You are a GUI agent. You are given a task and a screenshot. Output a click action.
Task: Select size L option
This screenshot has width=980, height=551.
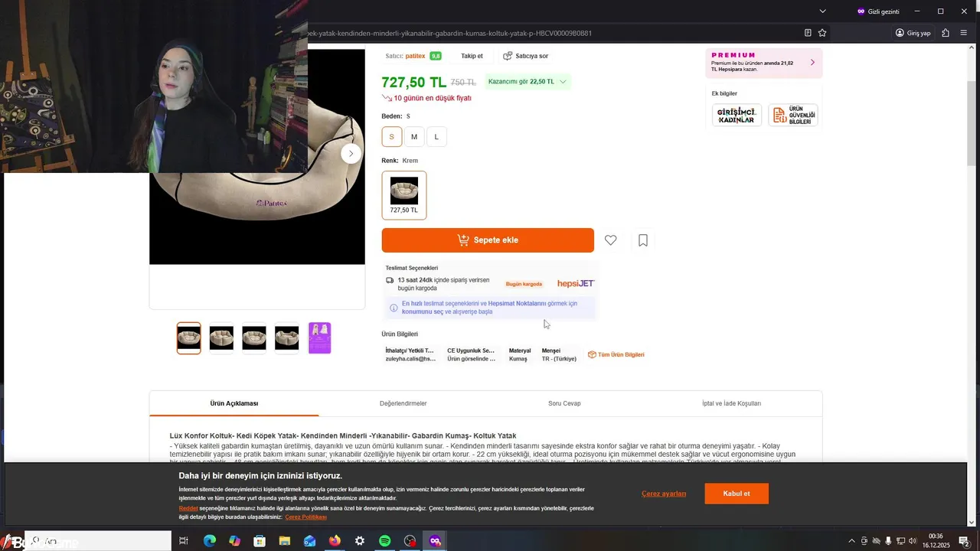[x=436, y=137]
